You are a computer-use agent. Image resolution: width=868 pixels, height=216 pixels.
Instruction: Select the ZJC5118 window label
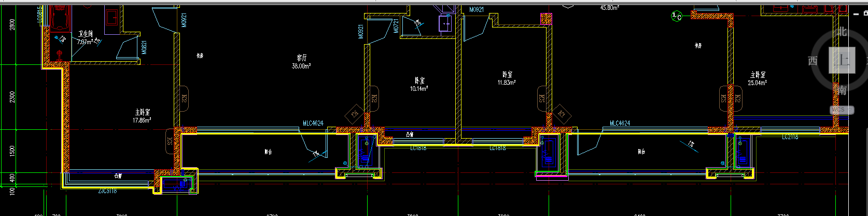click(108, 191)
